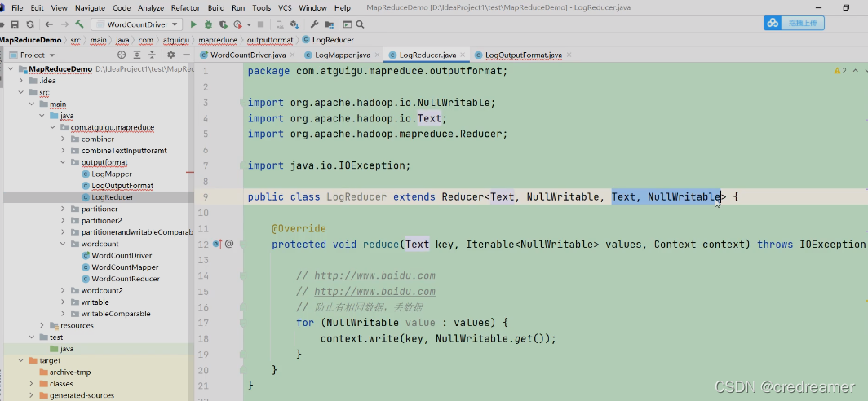
Task: Run with coverage using the shield icon
Action: pos(223,24)
